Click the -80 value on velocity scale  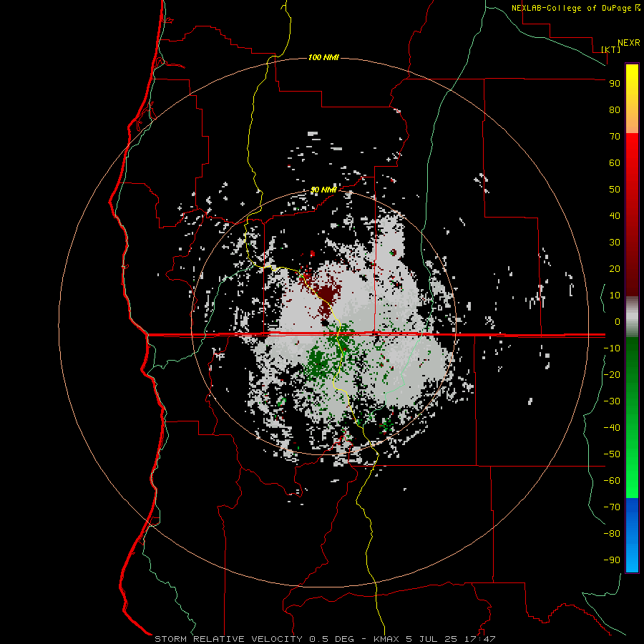pyautogui.click(x=612, y=534)
